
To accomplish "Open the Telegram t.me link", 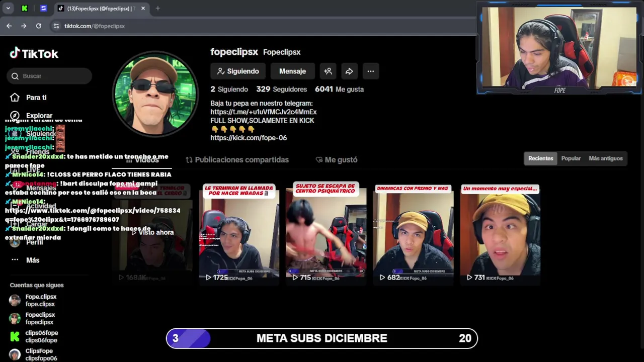I will (x=263, y=112).
